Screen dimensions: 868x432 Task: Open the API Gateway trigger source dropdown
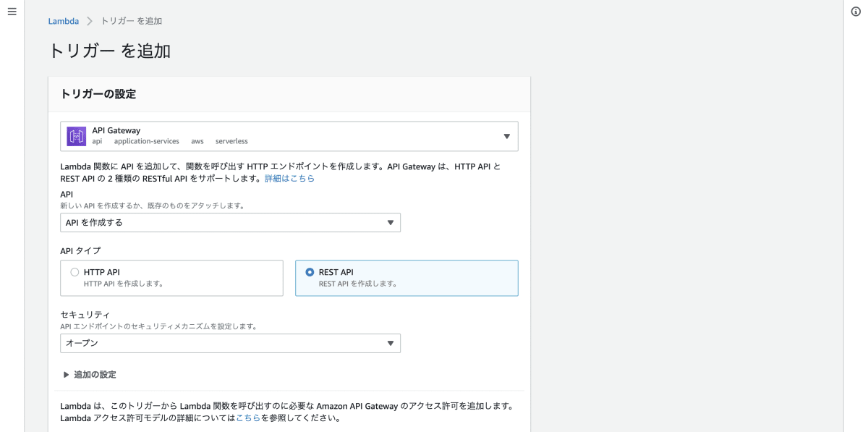289,136
